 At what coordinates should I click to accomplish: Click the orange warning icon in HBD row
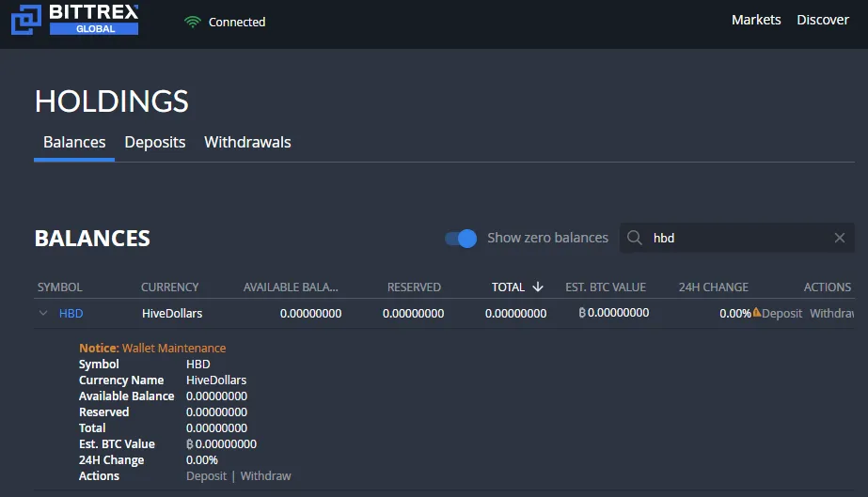click(757, 312)
